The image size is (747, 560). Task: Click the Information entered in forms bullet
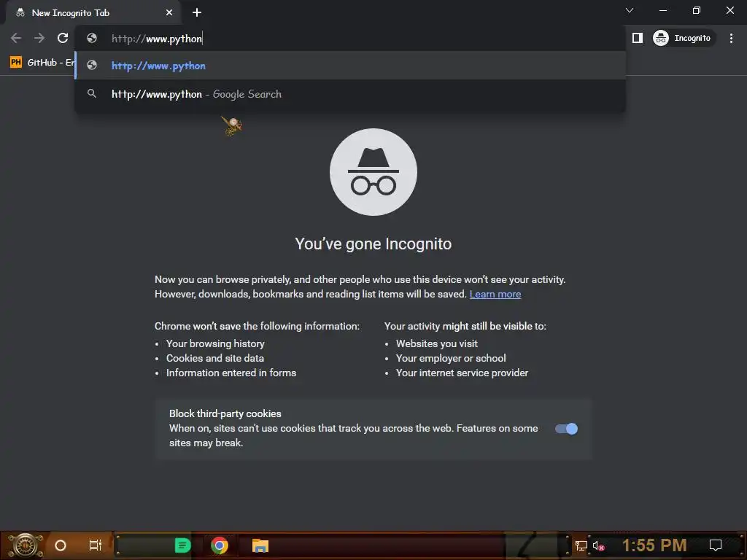[231, 373]
